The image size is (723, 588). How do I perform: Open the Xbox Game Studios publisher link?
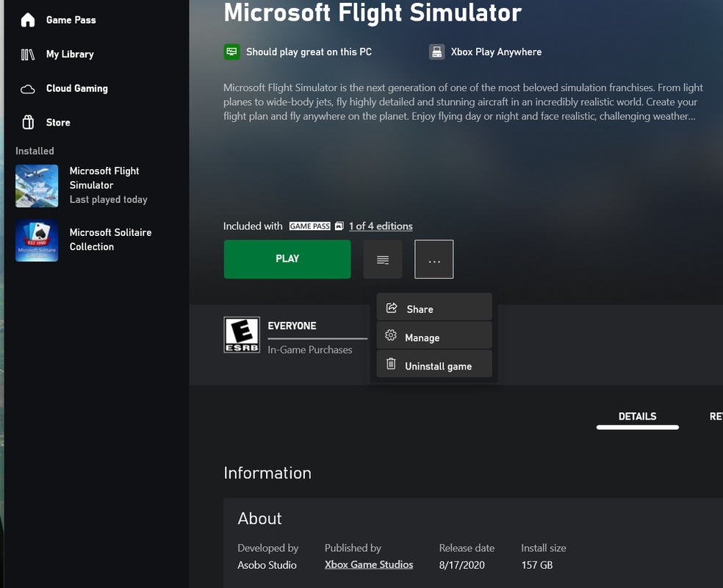pyautogui.click(x=369, y=564)
